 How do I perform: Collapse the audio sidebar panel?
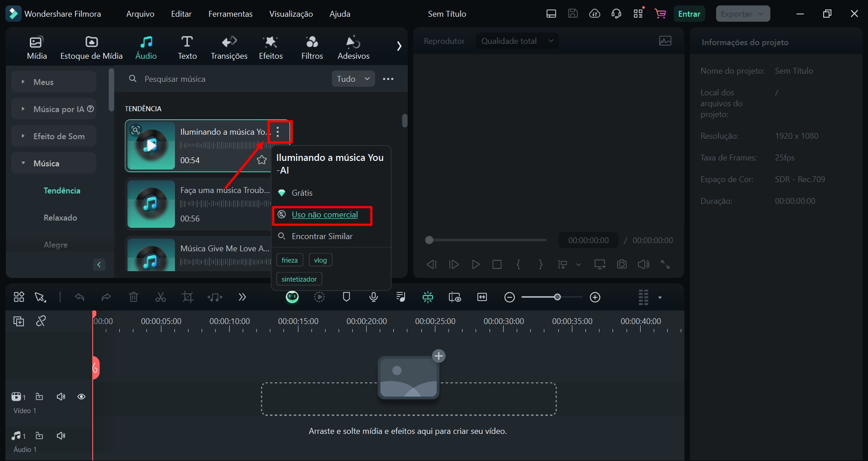(99, 264)
